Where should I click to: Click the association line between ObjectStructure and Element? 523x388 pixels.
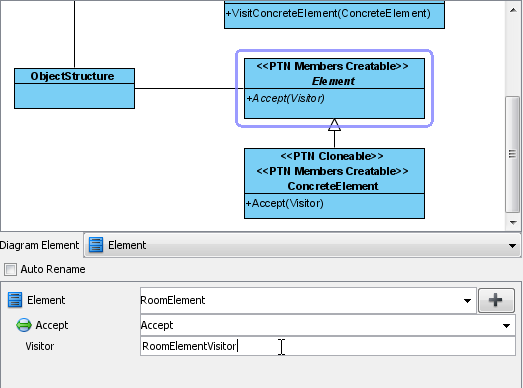pyautogui.click(x=189, y=88)
